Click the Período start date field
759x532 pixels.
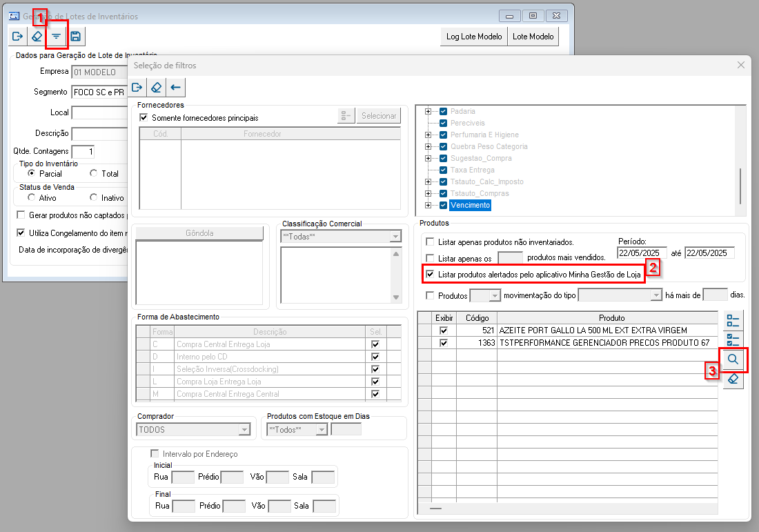point(642,253)
